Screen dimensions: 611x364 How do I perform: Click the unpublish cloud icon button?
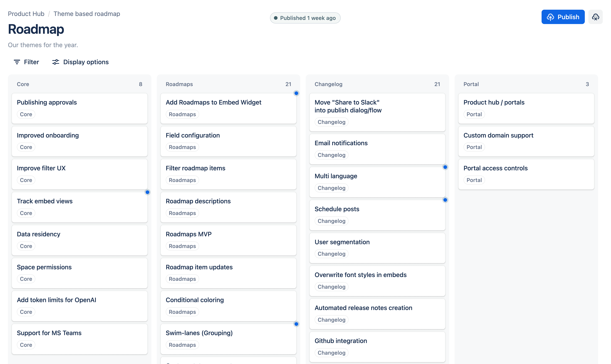[595, 17]
